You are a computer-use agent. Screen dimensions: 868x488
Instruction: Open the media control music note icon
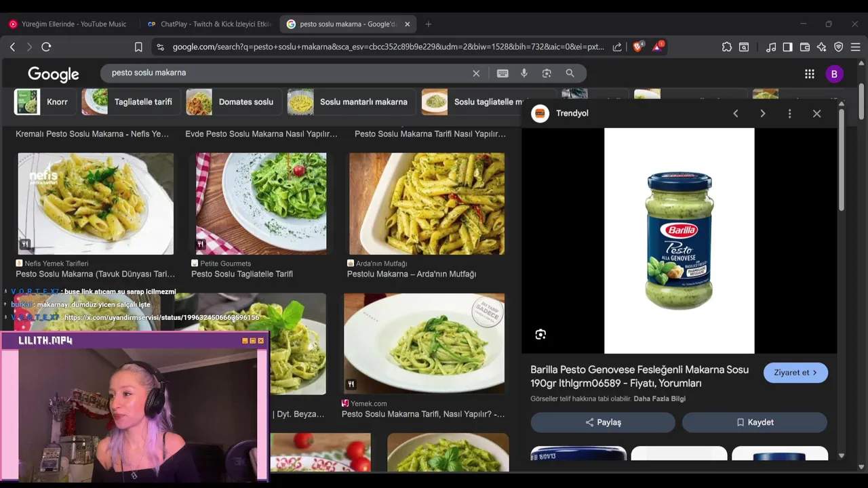pyautogui.click(x=771, y=47)
